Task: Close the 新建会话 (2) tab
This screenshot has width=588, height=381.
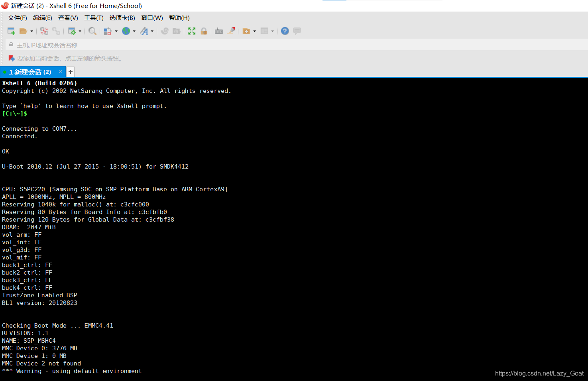Action: 60,72
